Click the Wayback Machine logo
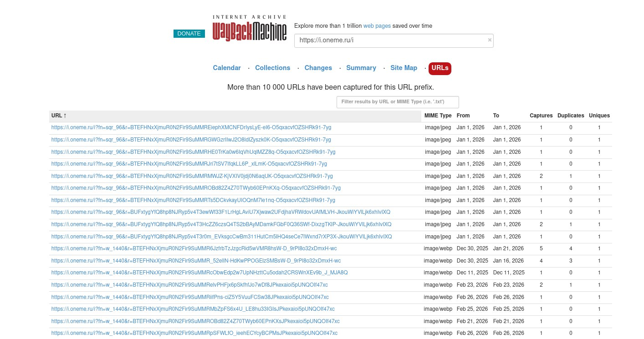Viewport: 644px width, 339px height. tap(250, 28)
